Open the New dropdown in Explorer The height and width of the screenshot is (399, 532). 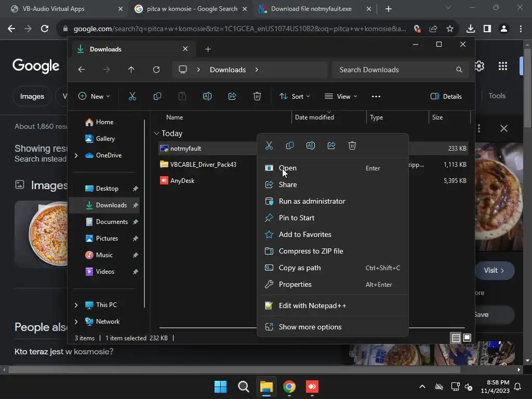click(x=94, y=96)
